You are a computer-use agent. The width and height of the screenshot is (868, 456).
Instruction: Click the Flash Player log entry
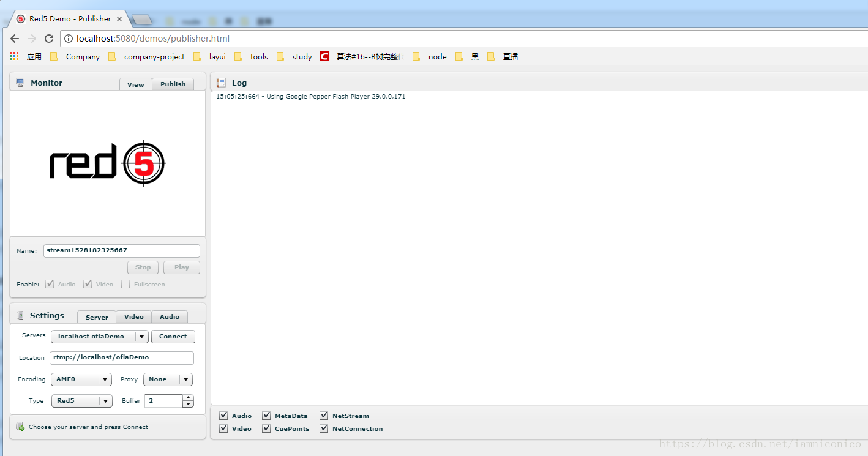[x=310, y=97]
